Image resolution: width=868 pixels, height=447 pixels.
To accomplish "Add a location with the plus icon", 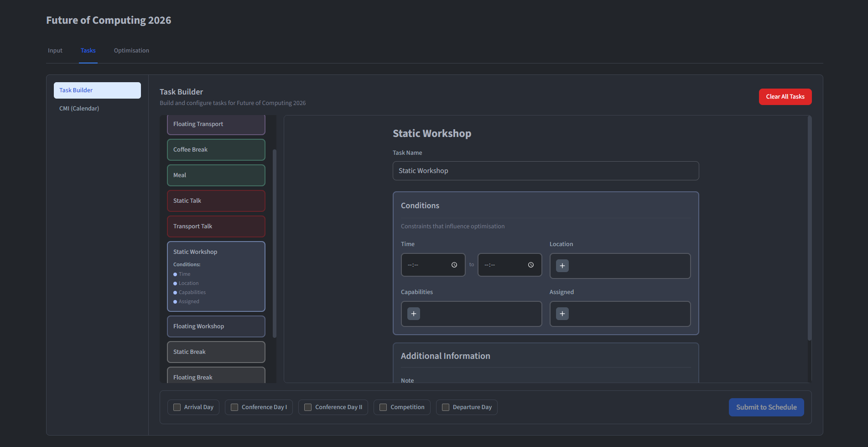I will tap(562, 266).
